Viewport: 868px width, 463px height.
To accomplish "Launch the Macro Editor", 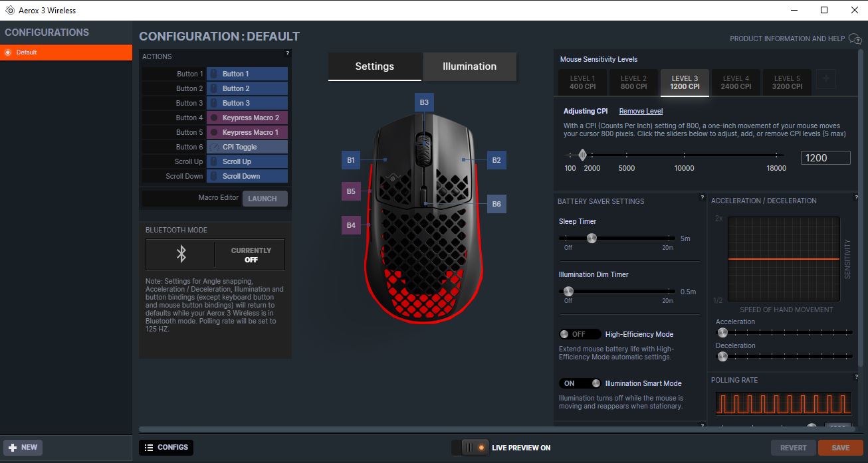I will click(x=265, y=198).
